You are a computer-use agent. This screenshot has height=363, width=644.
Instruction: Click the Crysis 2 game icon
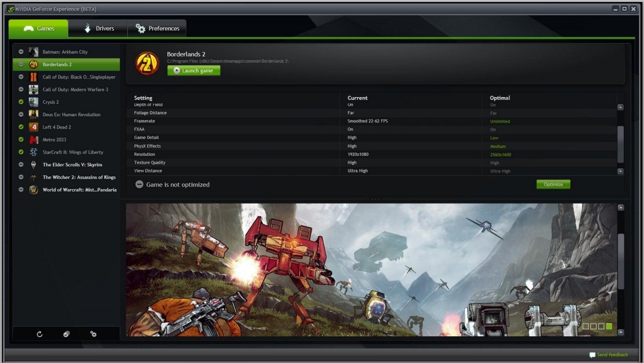tap(33, 102)
